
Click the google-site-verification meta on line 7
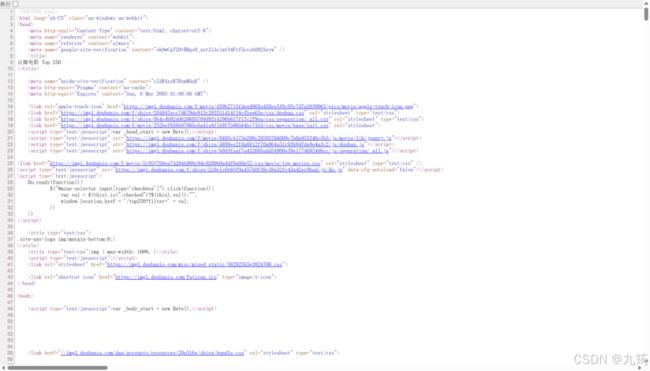pos(156,50)
